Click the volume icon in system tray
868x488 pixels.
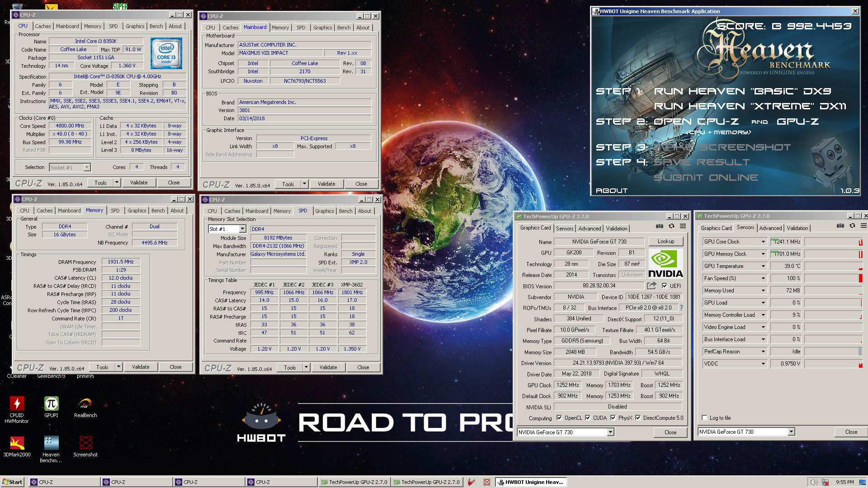(x=814, y=482)
